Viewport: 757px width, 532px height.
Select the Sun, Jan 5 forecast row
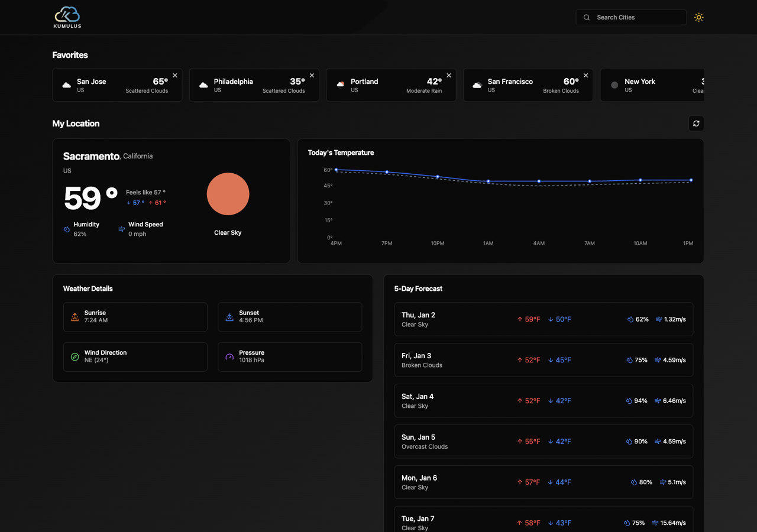pos(544,442)
